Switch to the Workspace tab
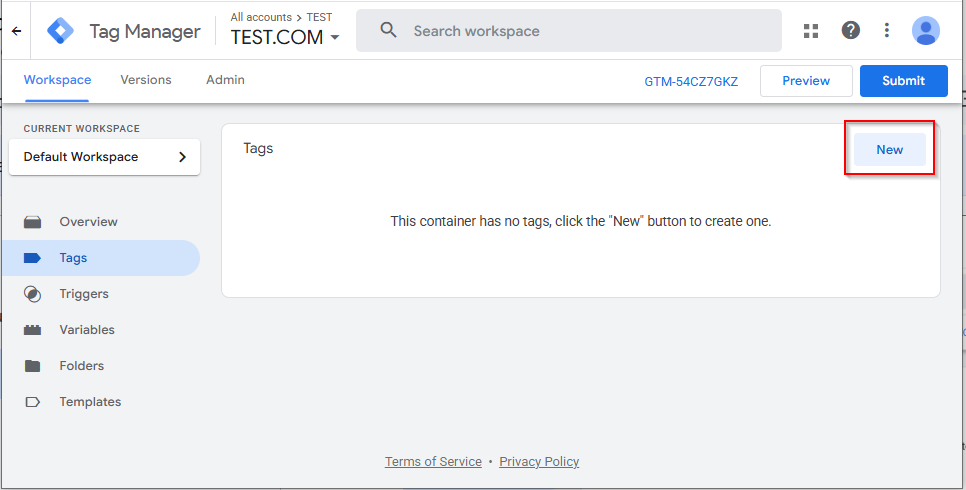The width and height of the screenshot is (966, 490). [57, 80]
